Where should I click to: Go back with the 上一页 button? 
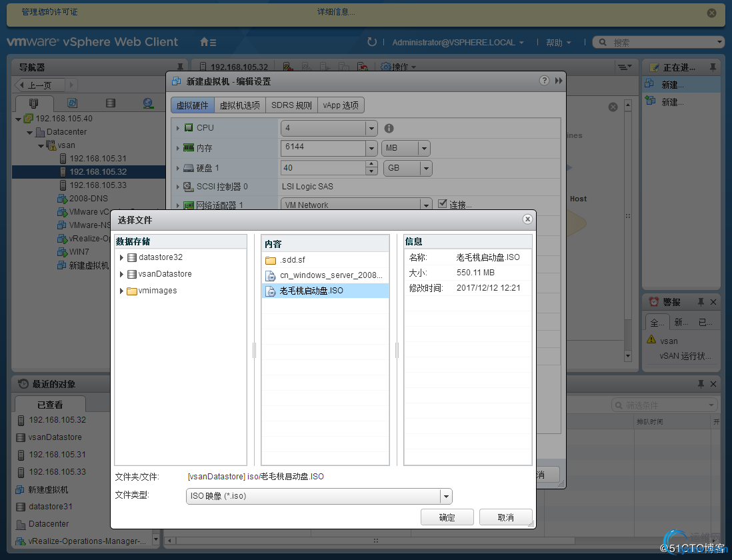40,85
